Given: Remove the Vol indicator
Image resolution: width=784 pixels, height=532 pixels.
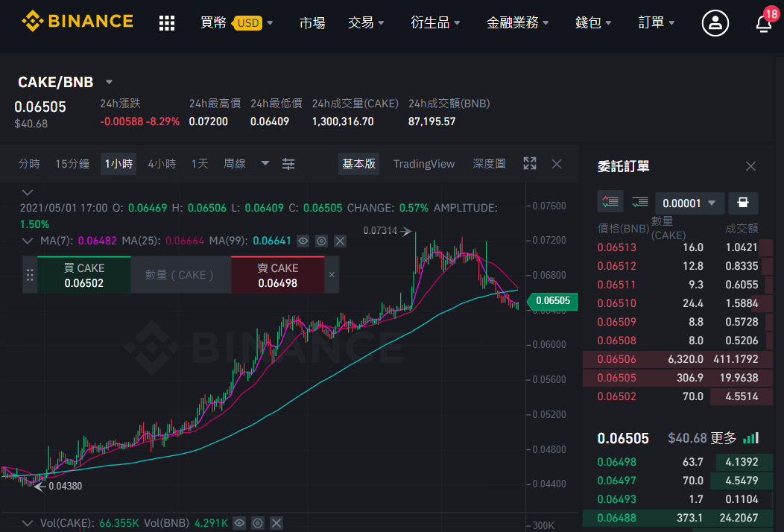Looking at the screenshot, I should [x=276, y=523].
